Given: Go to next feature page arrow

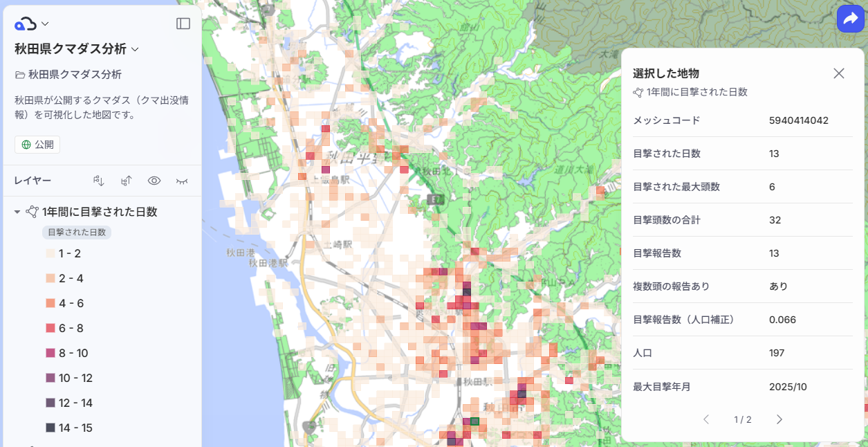Looking at the screenshot, I should coord(779,419).
